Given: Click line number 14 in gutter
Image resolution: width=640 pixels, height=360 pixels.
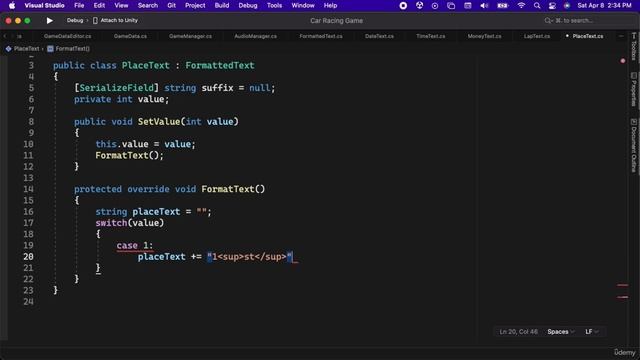Looking at the screenshot, I should click(28, 189).
